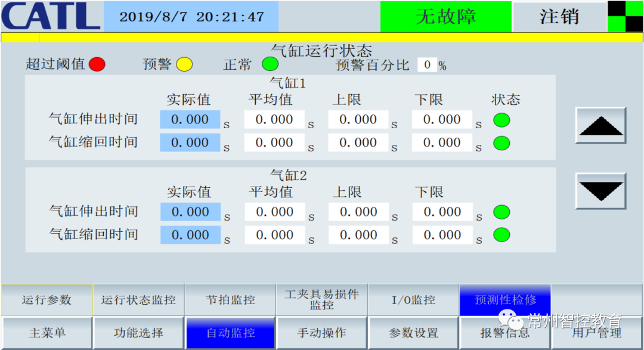
Task: Click cylinder 1 extend time 平均值 field
Action: [274, 119]
